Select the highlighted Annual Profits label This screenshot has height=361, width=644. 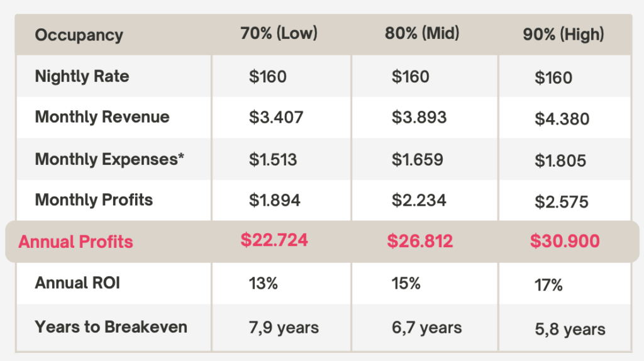pyautogui.click(x=75, y=242)
